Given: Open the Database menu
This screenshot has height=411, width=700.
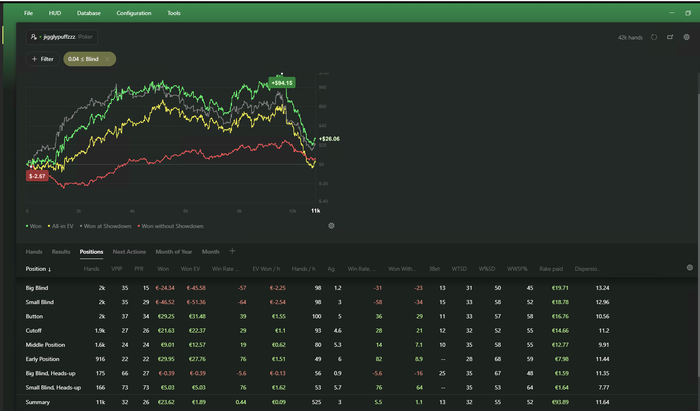Looking at the screenshot, I should pos(88,14).
